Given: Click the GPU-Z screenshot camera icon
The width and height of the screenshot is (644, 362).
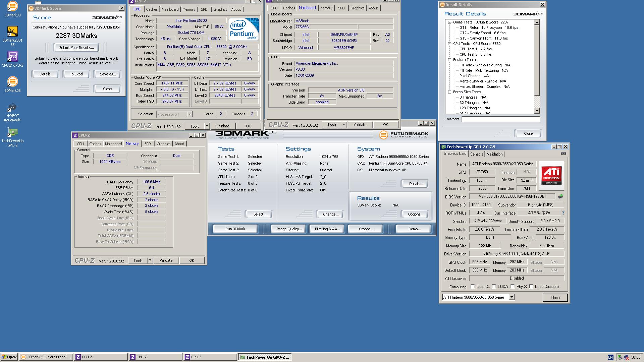Looking at the screenshot, I should pos(563,154).
